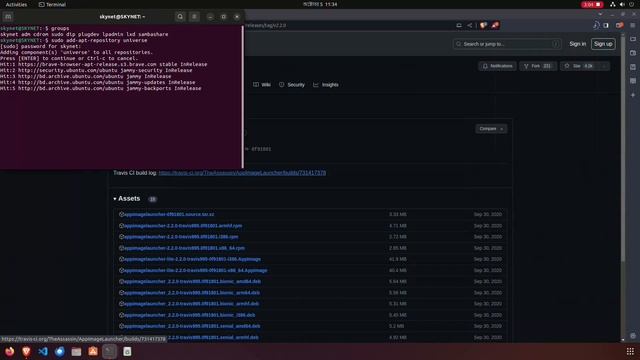
Task: Show Applications grid
Action: [x=630, y=351]
